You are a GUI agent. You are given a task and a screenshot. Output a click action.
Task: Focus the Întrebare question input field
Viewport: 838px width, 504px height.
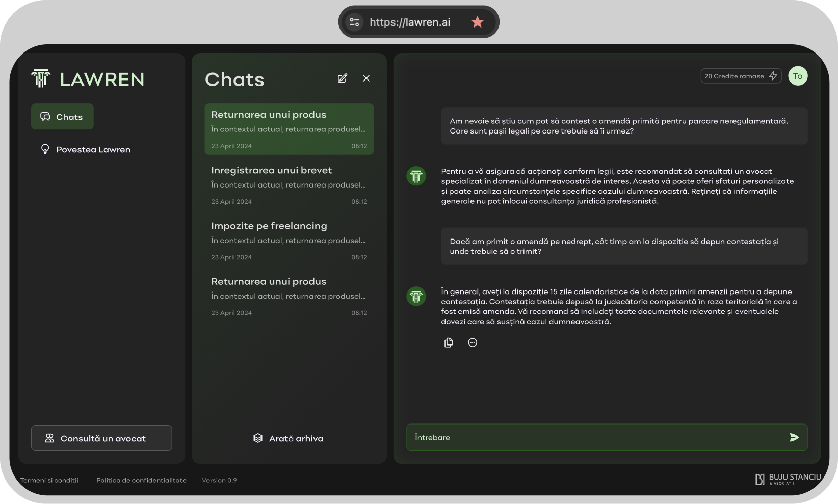(607, 437)
